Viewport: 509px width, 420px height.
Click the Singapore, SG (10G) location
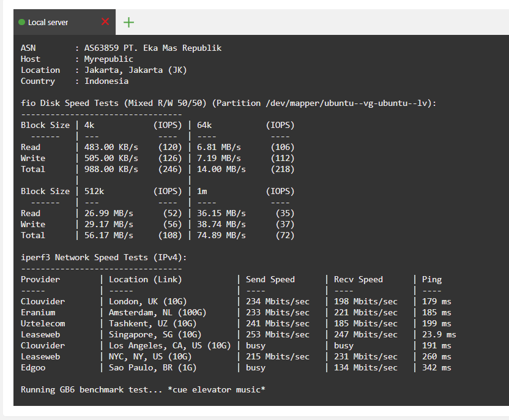(155, 335)
